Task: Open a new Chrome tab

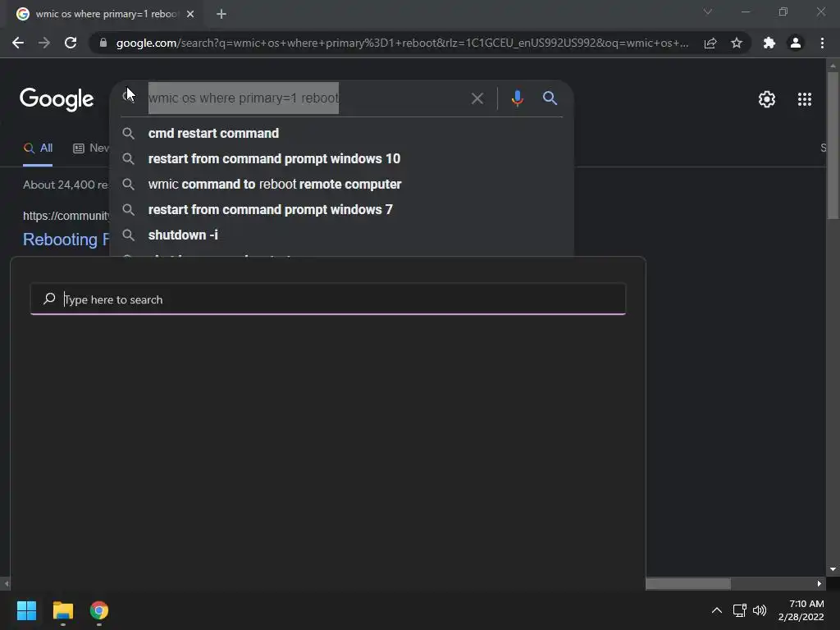Action: [221, 14]
